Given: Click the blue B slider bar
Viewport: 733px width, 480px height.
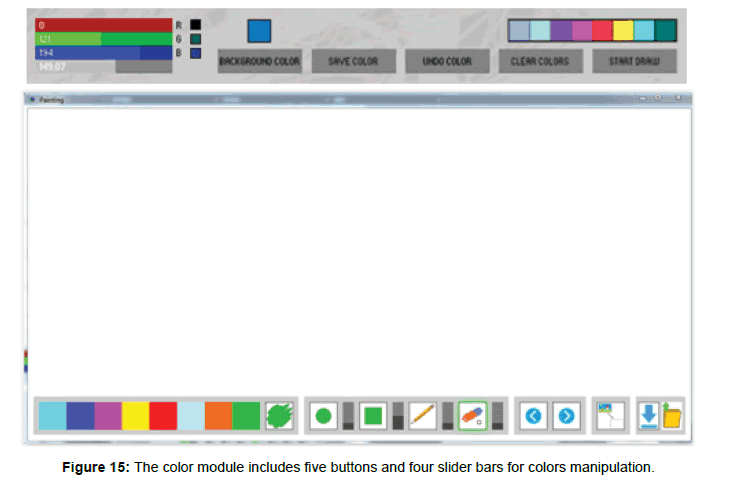Looking at the screenshot, I should pyautogui.click(x=102, y=52).
